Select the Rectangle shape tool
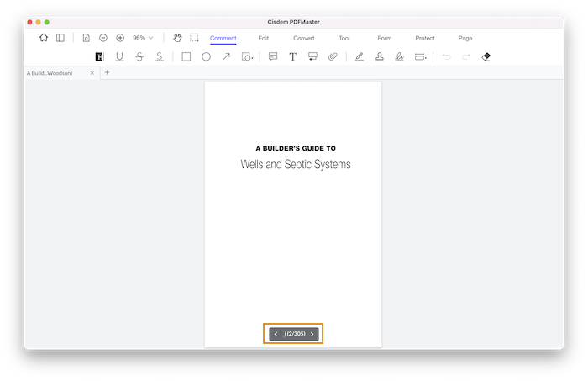The height and width of the screenshot is (381, 588). point(186,56)
